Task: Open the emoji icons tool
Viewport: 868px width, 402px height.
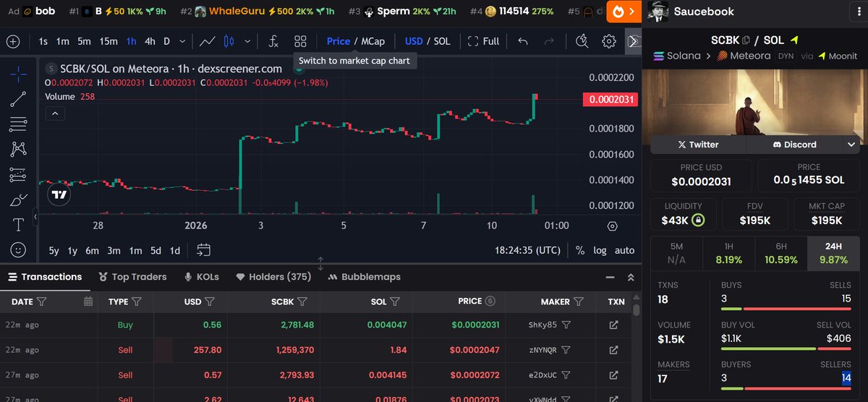Action: point(19,249)
